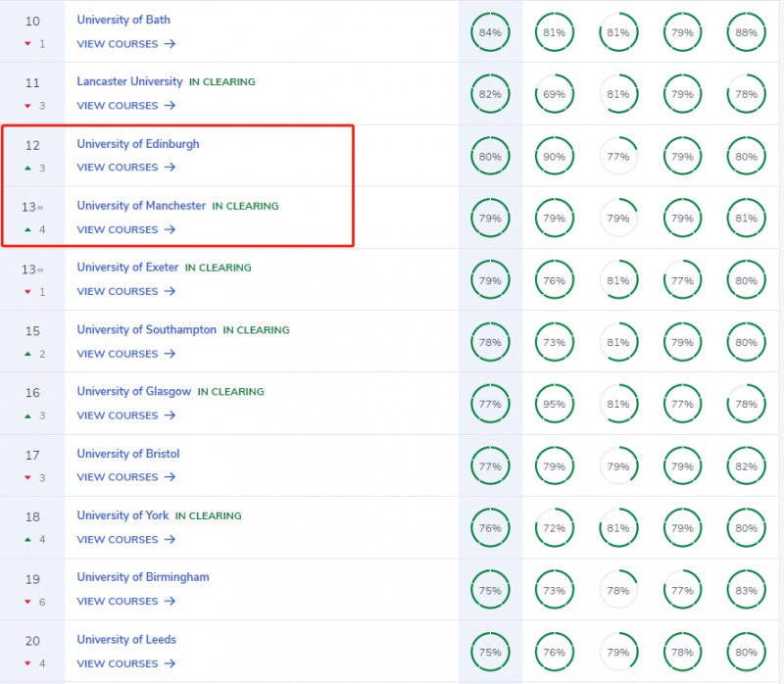Click the 69% score circle for Lancaster
This screenshot has height=684, width=784.
coord(554,94)
